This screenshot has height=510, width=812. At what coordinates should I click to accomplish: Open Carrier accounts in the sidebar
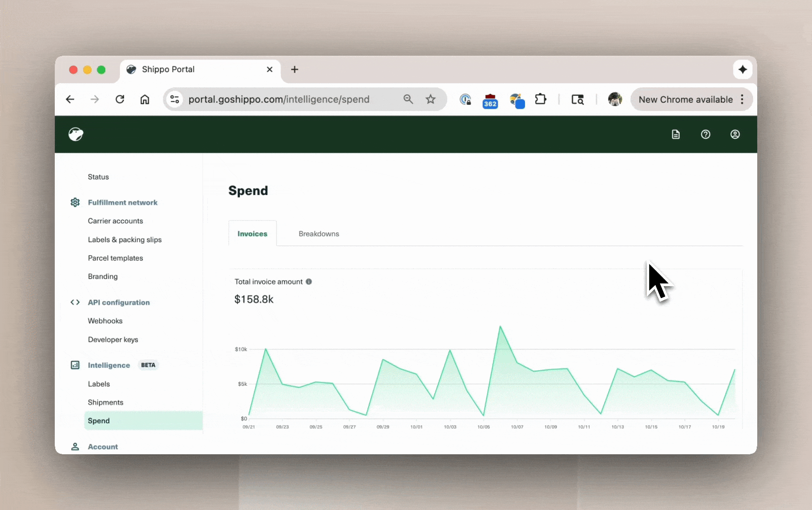click(115, 221)
